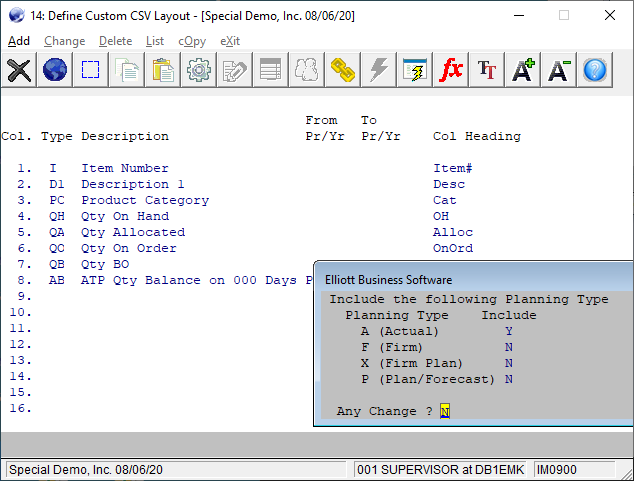Toggle the Include value for A (Actual)
The height and width of the screenshot is (481, 634).
tap(509, 331)
